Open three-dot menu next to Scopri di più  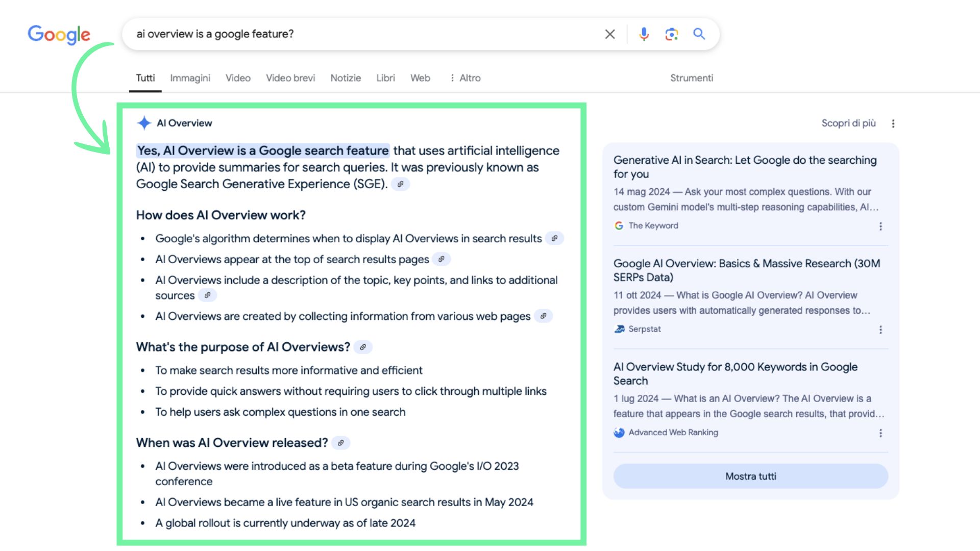click(x=893, y=123)
